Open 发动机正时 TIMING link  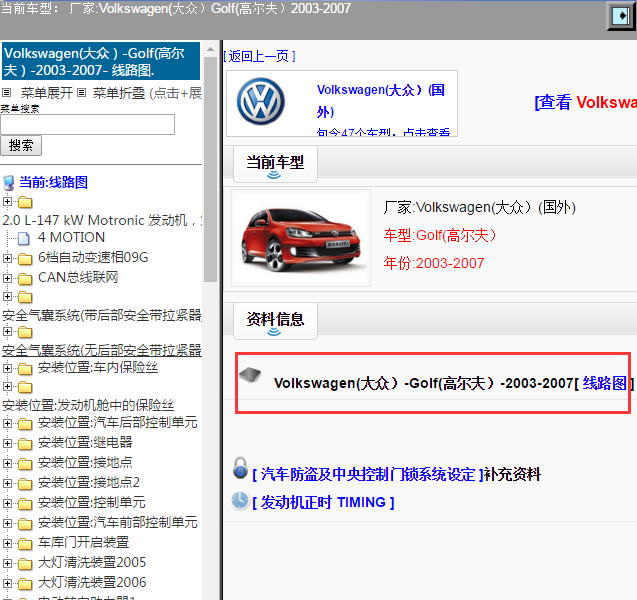tap(323, 503)
